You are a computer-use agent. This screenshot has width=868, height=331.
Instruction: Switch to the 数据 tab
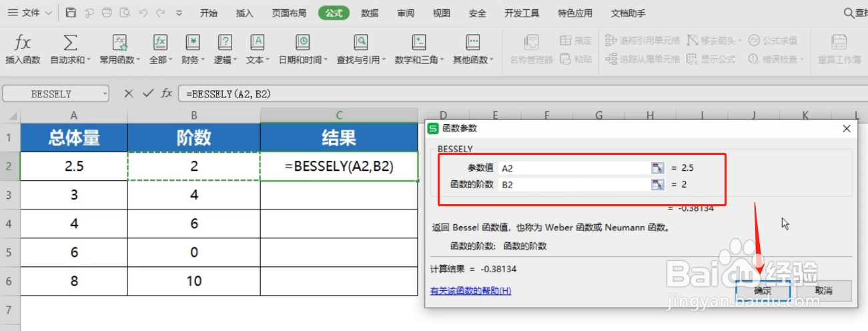(x=370, y=13)
